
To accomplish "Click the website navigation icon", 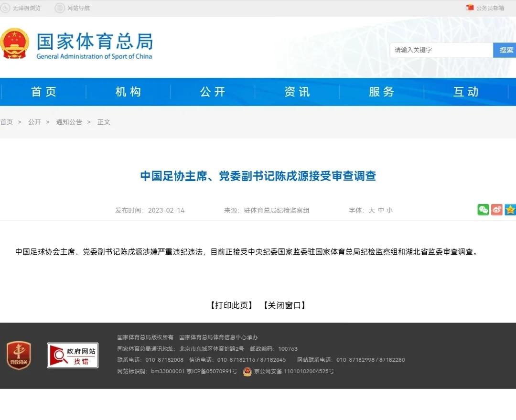I will pos(60,8).
